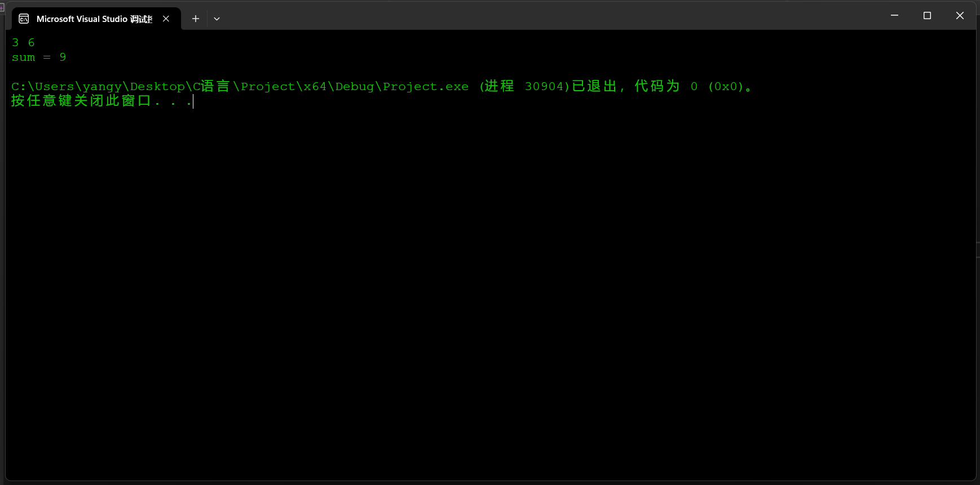
Task: Click the input line showing 3 6
Action: (23, 42)
